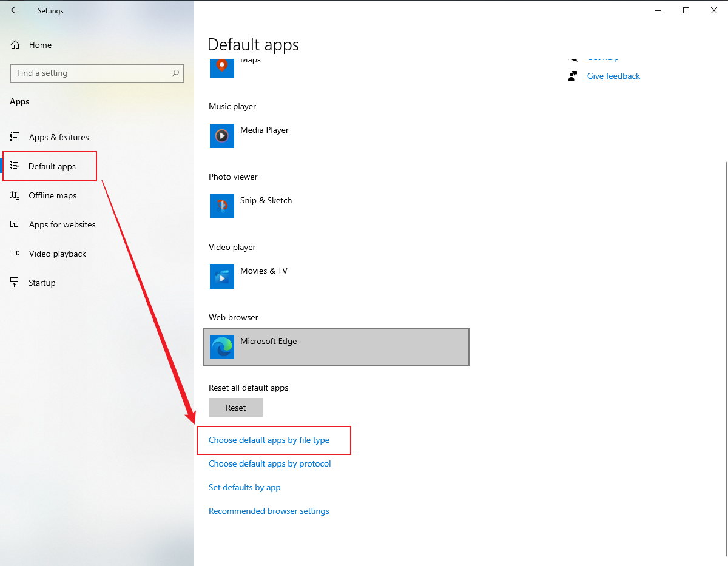Image resolution: width=728 pixels, height=566 pixels.
Task: Click the Home icon in sidebar
Action: (15, 45)
